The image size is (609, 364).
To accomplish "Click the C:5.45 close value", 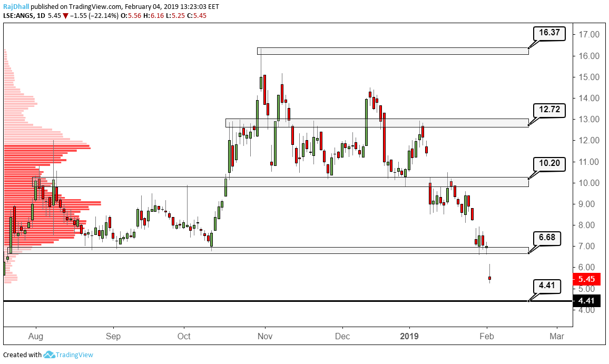I will point(197,16).
